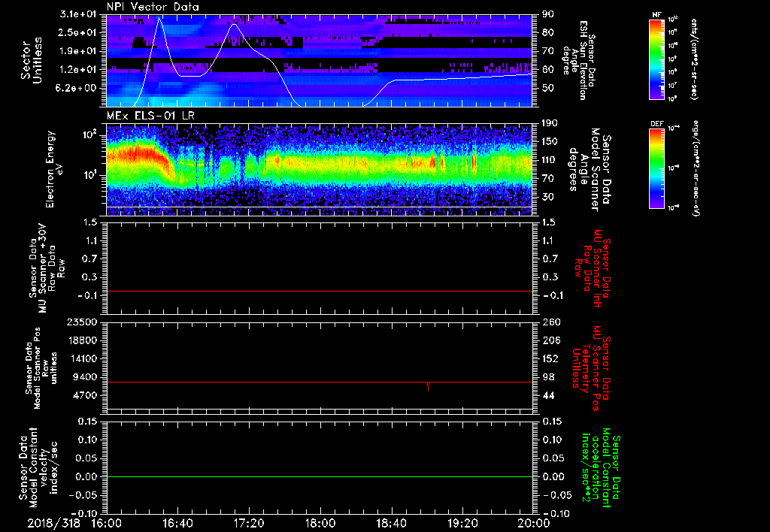Click the NF color scale bar

656,59
